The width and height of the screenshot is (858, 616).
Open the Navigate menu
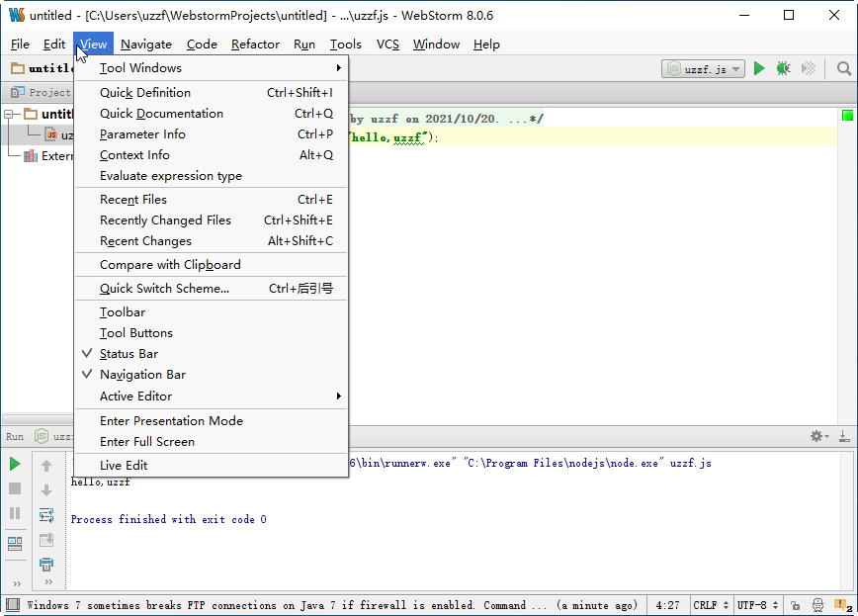(146, 44)
